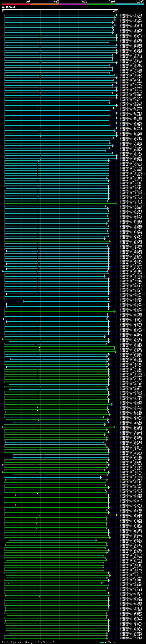
Task: Select hit label UniRef100_Q4PE29
Action: point(131,352)
